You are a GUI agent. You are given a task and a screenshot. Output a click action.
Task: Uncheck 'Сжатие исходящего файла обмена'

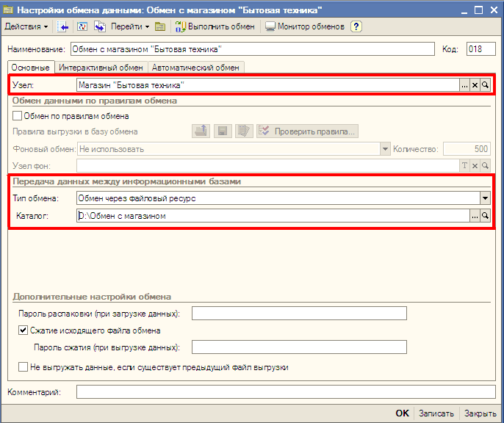pos(23,330)
